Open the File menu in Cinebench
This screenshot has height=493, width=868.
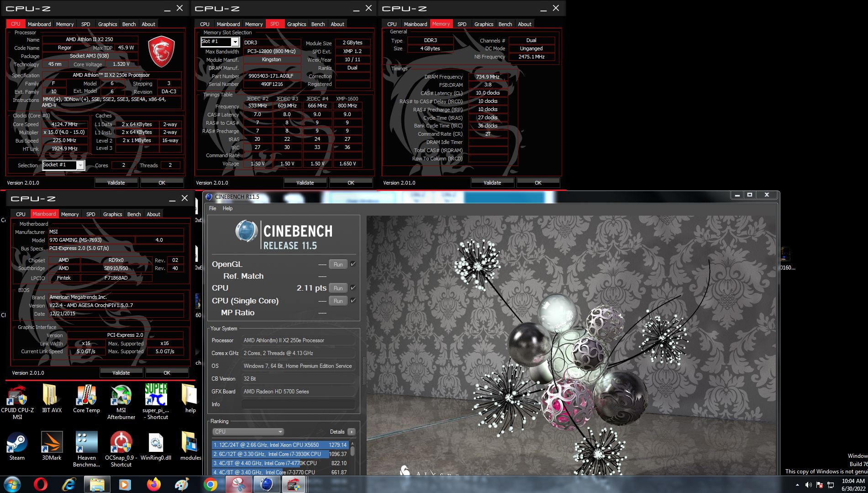212,208
